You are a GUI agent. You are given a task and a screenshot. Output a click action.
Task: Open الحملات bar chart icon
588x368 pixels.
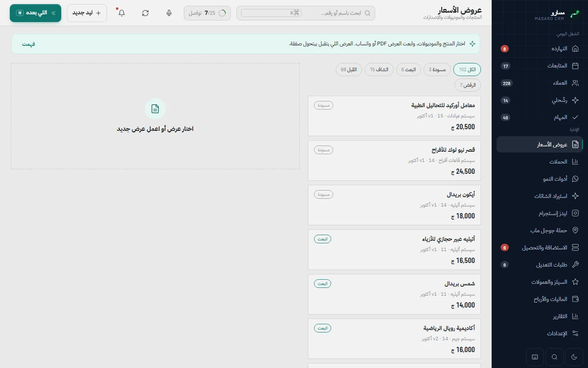tap(575, 162)
